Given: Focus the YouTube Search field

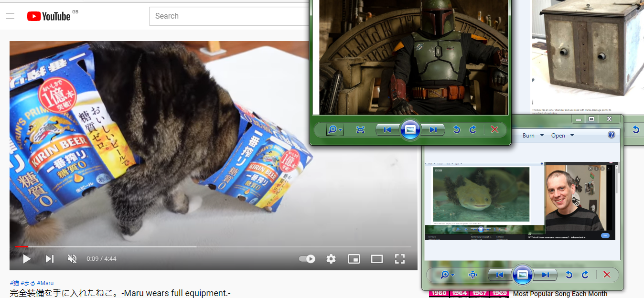Looking at the screenshot, I should [x=229, y=16].
